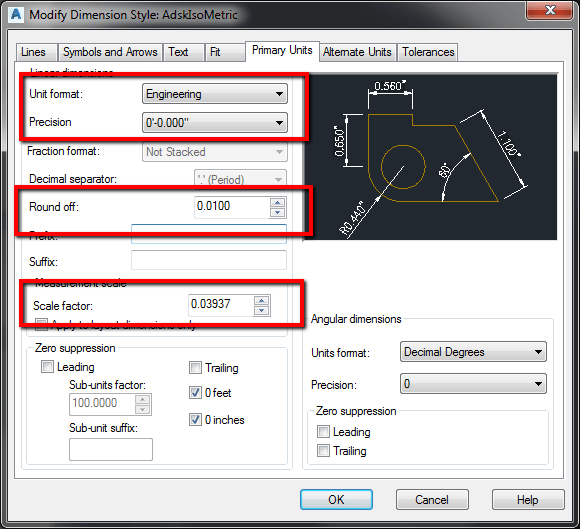The width and height of the screenshot is (580, 529).
Task: Enable Leading zero suppression for linear dimensions
Action: click(x=47, y=367)
